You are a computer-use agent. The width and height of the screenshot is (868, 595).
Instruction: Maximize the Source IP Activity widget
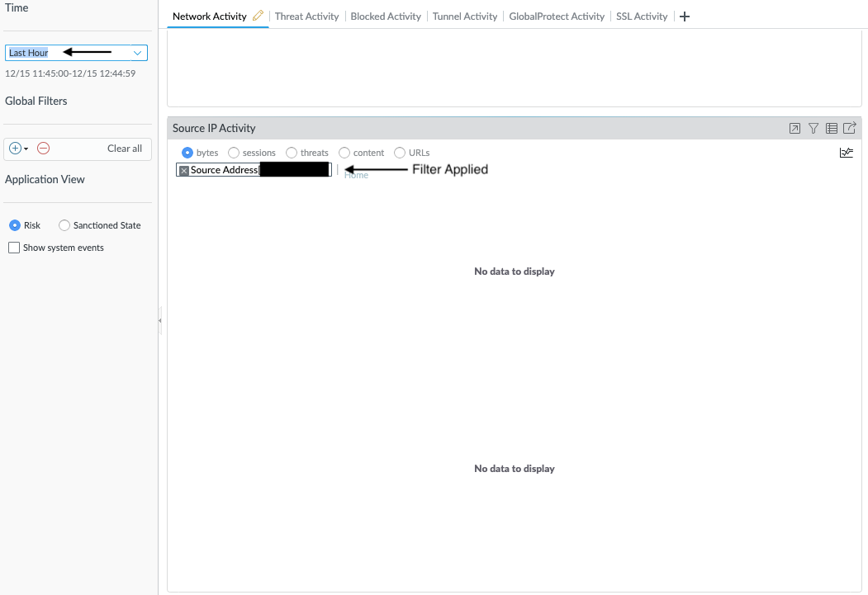[x=794, y=128]
